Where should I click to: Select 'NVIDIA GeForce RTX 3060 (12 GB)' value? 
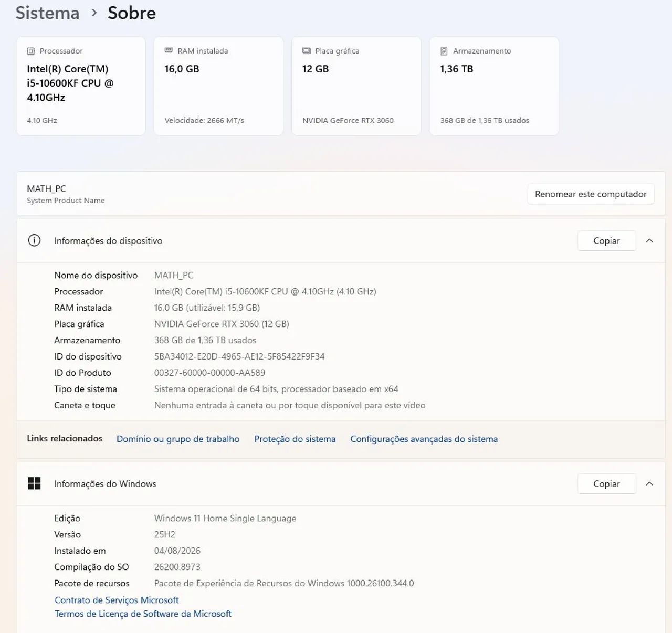(x=222, y=324)
